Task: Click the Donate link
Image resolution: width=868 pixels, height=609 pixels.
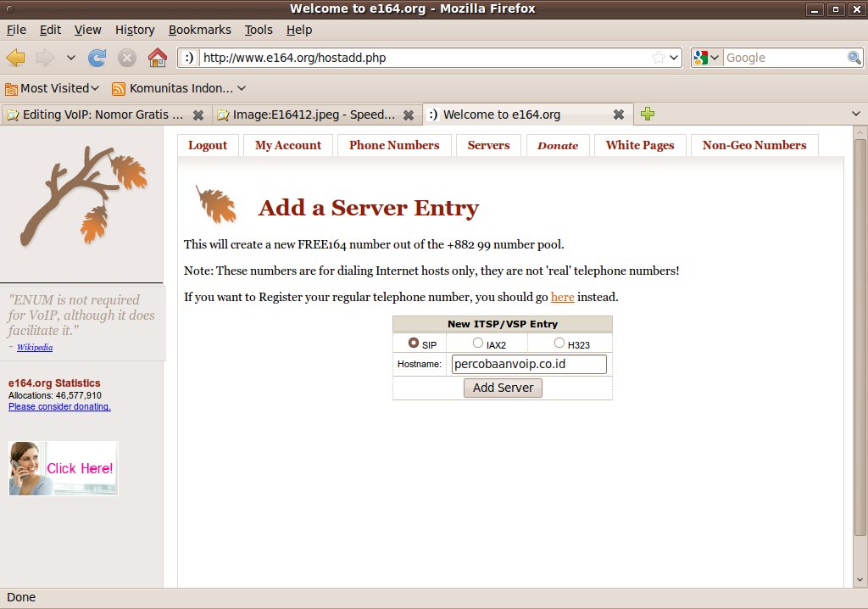Action: click(558, 145)
